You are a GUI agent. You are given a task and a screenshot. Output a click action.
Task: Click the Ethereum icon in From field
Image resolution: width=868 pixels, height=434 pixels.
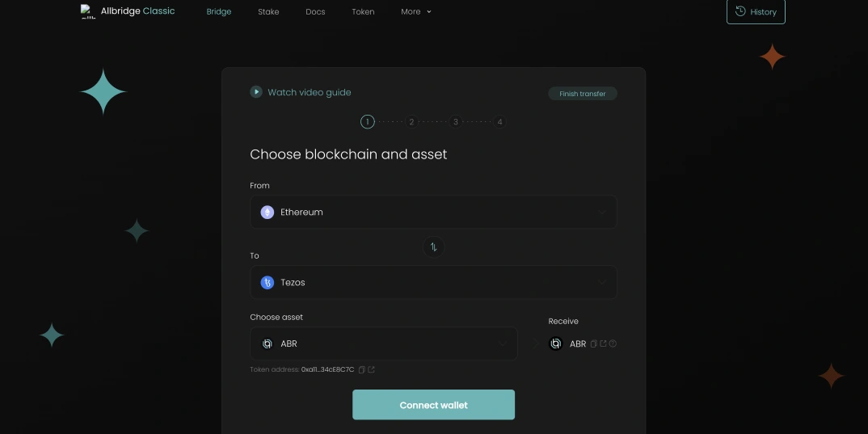[267, 212]
